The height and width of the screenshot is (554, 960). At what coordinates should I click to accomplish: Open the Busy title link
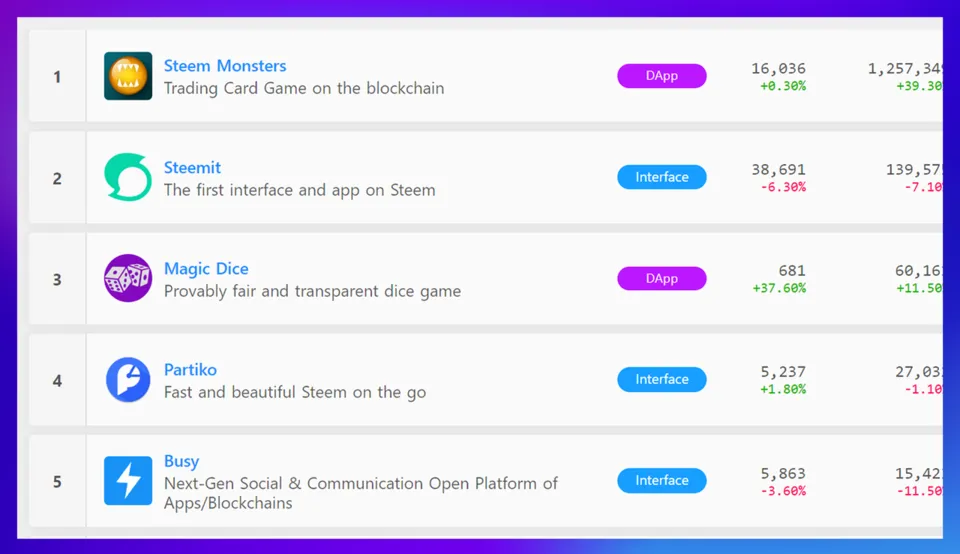181,461
